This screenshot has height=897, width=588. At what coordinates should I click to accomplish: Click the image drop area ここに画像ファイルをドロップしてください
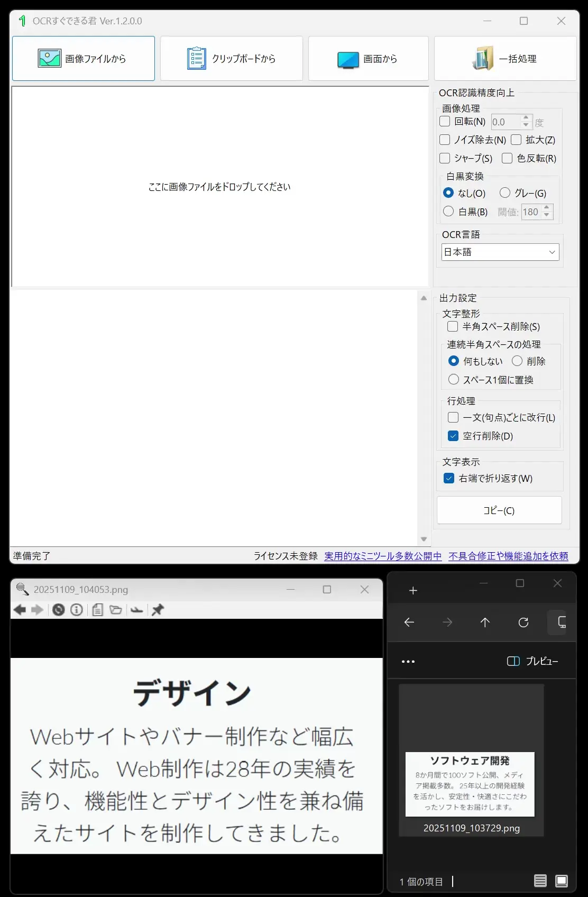point(219,187)
